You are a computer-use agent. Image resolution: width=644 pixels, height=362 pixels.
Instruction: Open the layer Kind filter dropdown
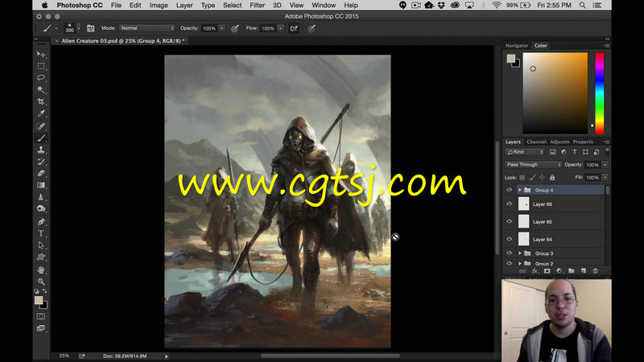pyautogui.click(x=525, y=152)
